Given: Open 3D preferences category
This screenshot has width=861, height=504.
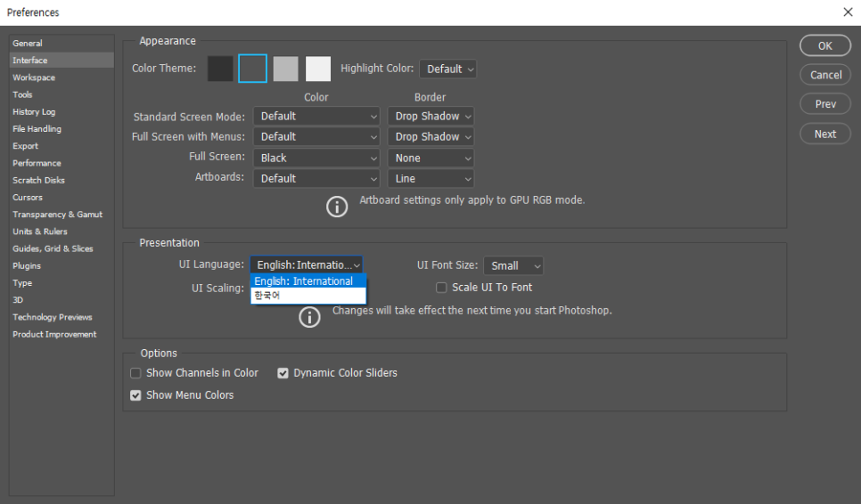Looking at the screenshot, I should click(x=61, y=300).
